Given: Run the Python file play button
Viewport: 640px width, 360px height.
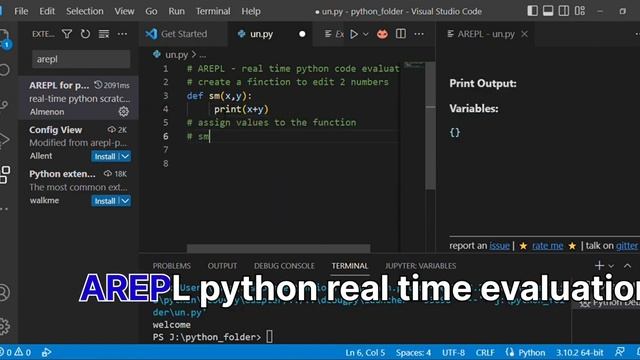Looking at the screenshot, I should click(354, 34).
